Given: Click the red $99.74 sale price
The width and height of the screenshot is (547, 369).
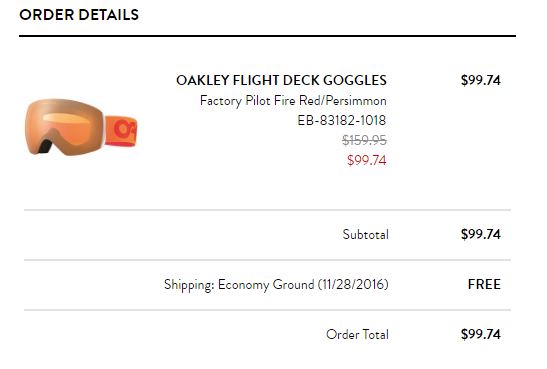Looking at the screenshot, I should pyautogui.click(x=367, y=160).
